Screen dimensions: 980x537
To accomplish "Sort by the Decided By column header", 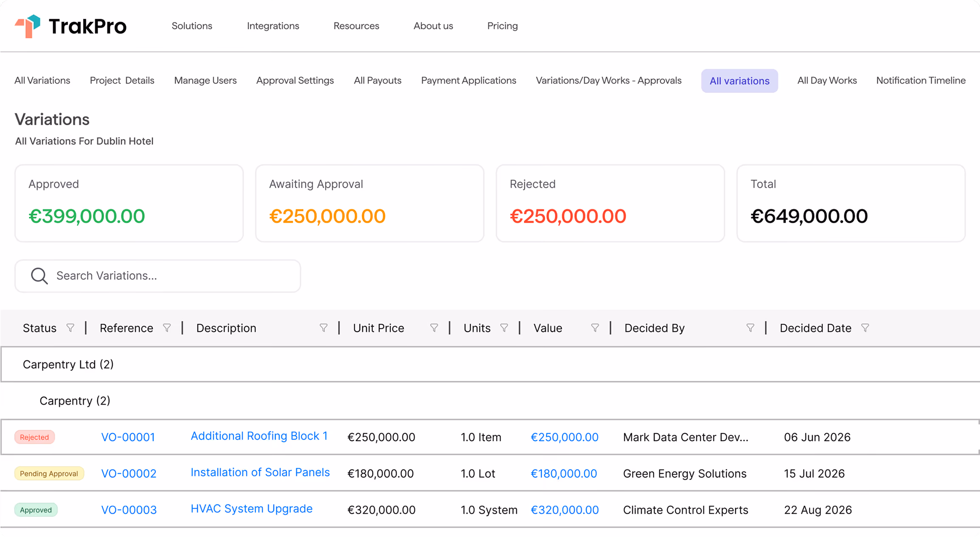I will point(655,328).
